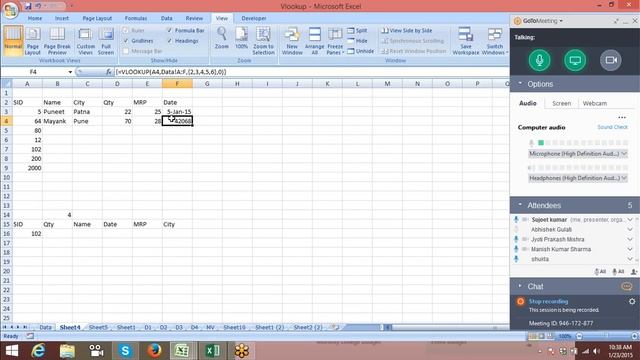
Task: Set zoom to 100%
Action: click(x=241, y=38)
